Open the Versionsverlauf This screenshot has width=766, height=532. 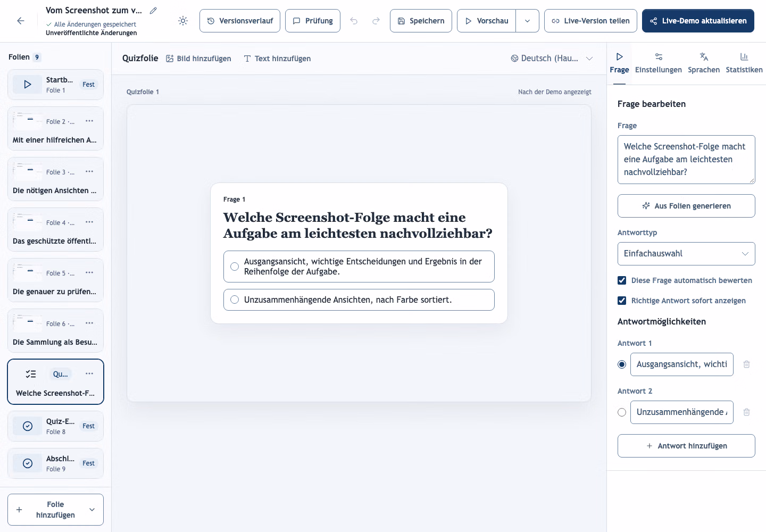(240, 21)
